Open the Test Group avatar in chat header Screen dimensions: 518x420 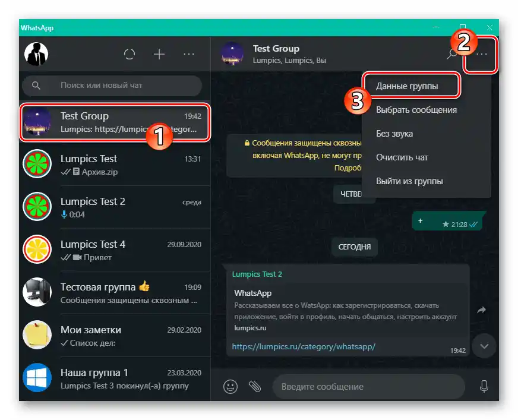pos(233,54)
